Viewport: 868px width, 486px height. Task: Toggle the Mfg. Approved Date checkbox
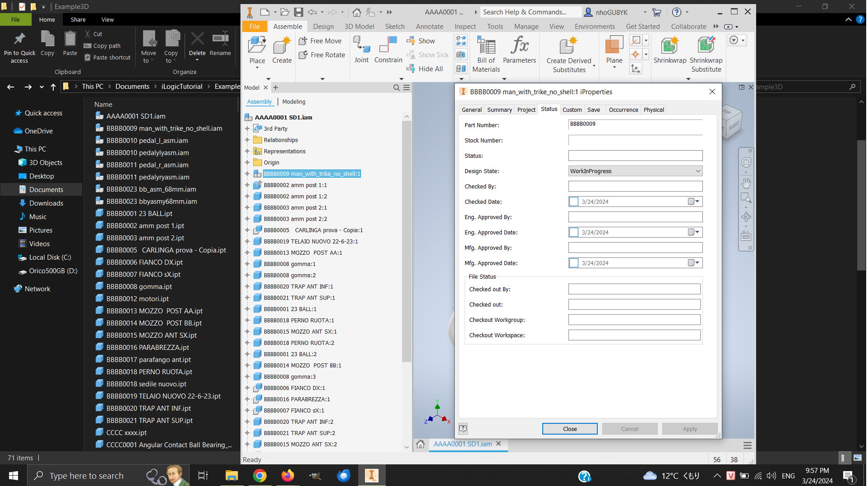pos(574,263)
